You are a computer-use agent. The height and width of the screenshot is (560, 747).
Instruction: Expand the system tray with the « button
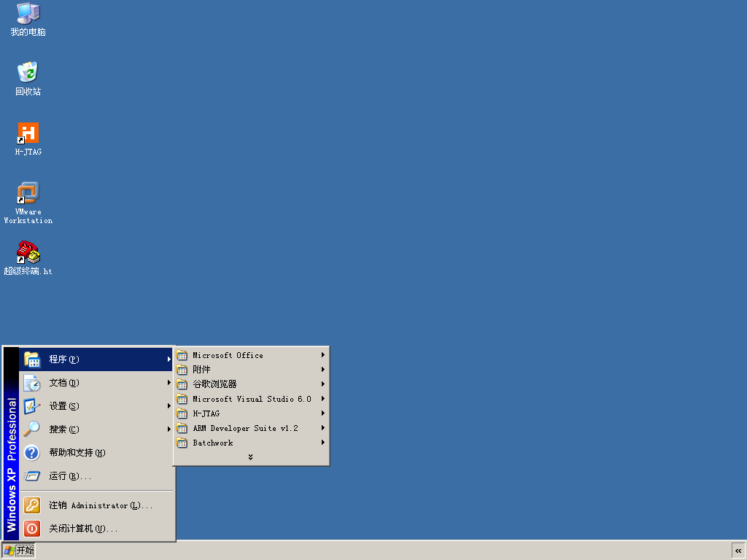pyautogui.click(x=738, y=551)
